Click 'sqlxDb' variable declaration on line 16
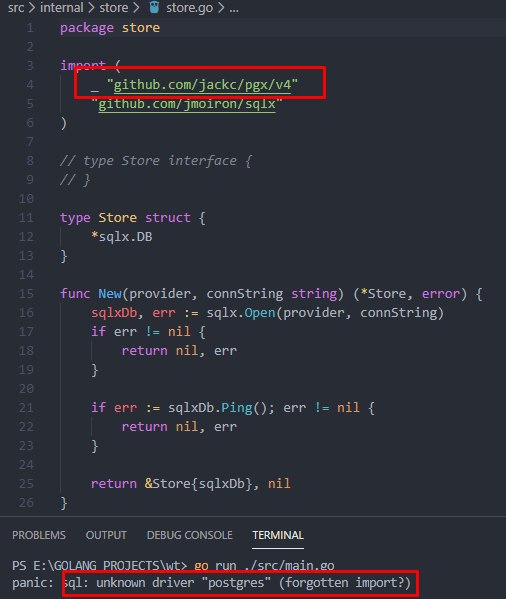 [114, 313]
